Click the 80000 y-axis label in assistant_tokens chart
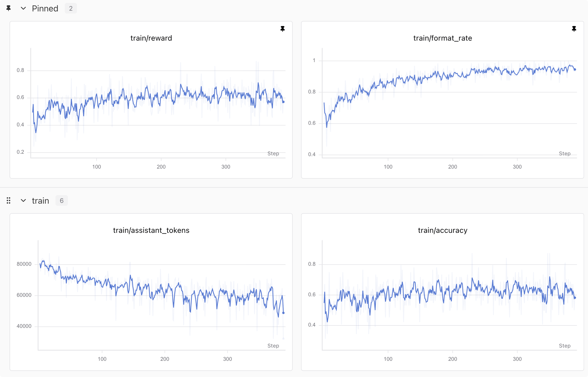Image resolution: width=588 pixels, height=377 pixels. coord(24,264)
